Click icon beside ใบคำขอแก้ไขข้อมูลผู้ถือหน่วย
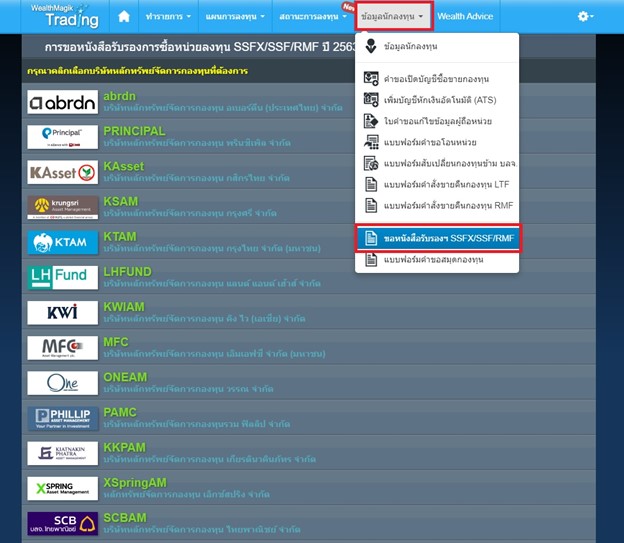 pos(371,121)
